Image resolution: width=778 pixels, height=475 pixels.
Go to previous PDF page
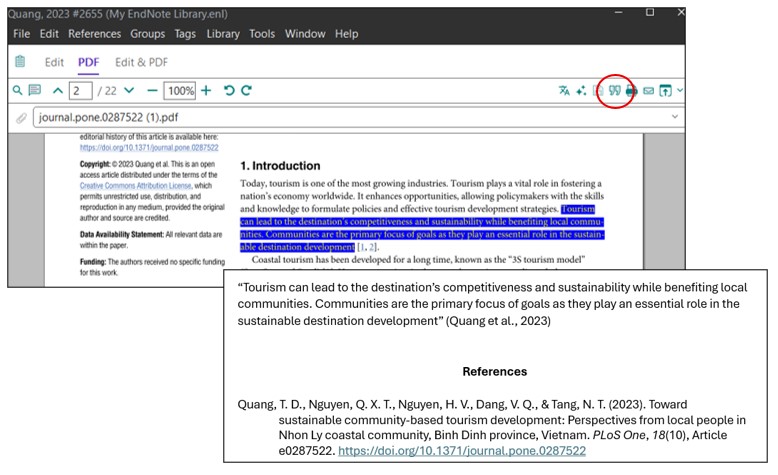point(58,91)
